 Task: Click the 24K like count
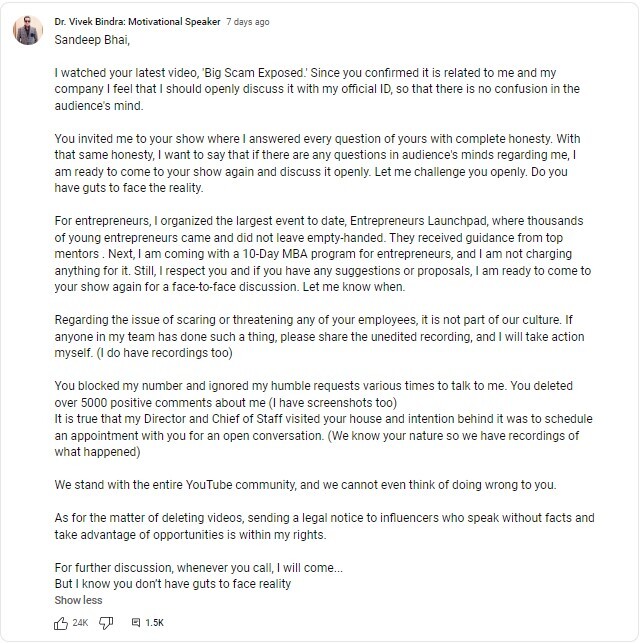(x=80, y=623)
